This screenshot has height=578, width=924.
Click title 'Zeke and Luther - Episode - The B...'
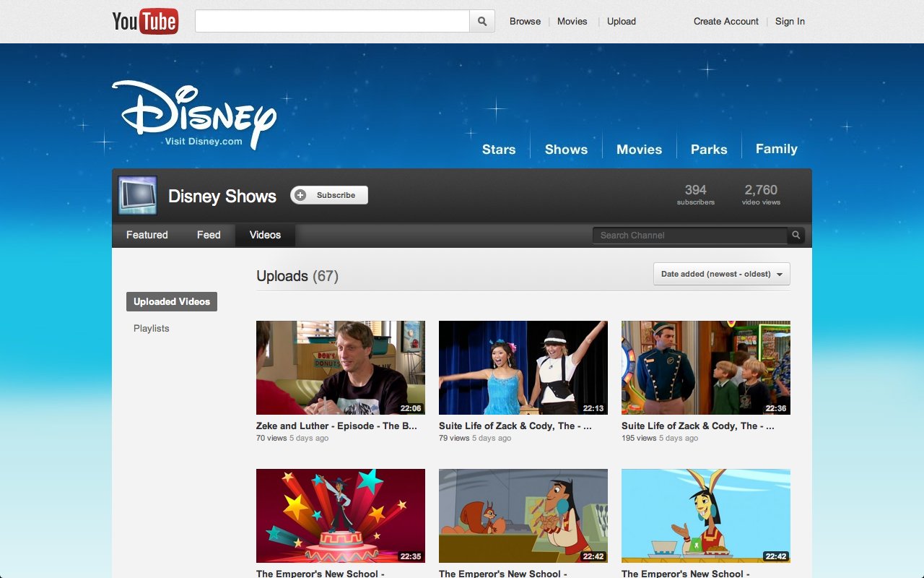click(337, 426)
